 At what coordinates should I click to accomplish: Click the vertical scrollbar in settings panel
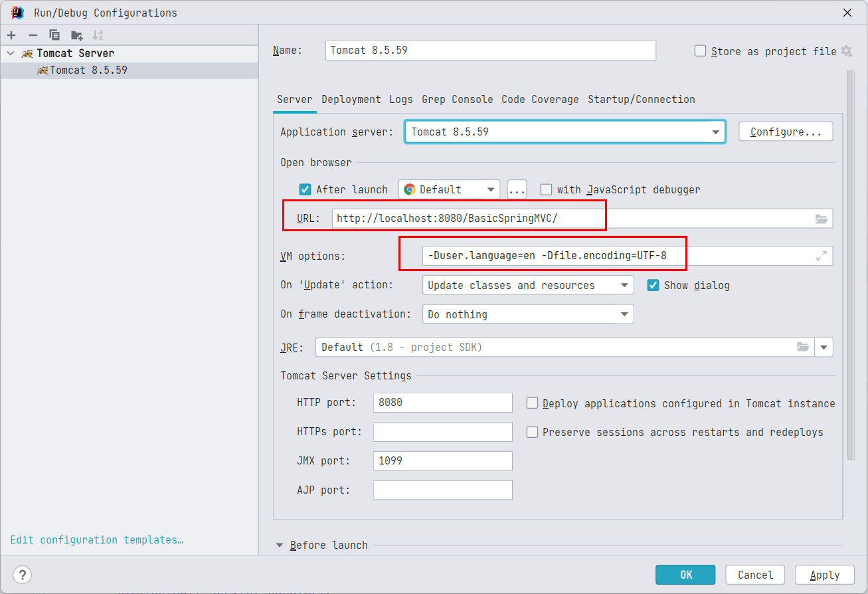(851, 266)
